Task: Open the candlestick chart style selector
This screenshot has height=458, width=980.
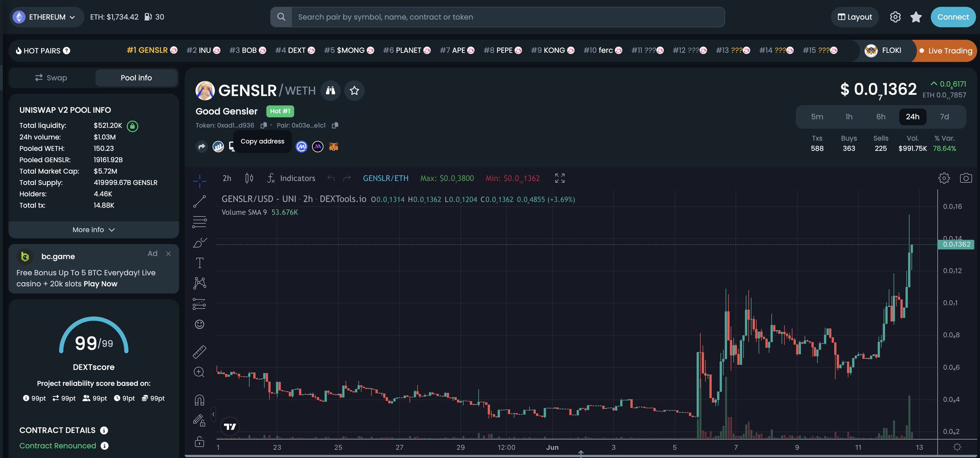Action: (x=249, y=178)
